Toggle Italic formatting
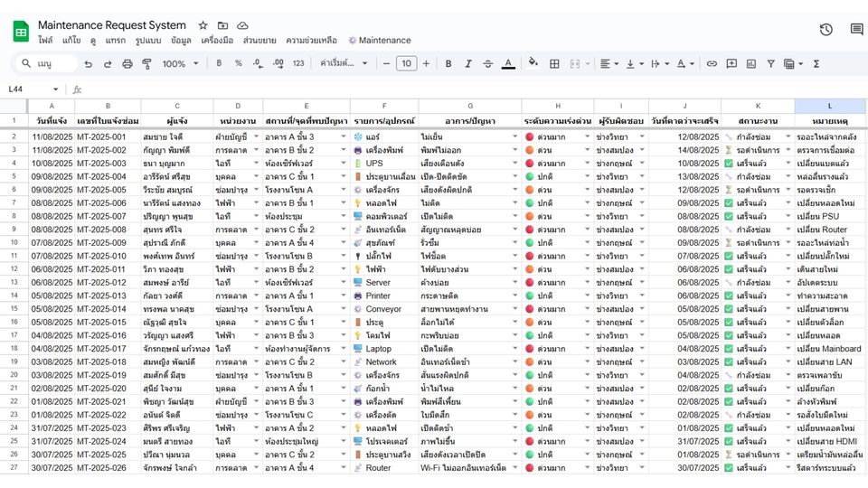 coord(468,63)
